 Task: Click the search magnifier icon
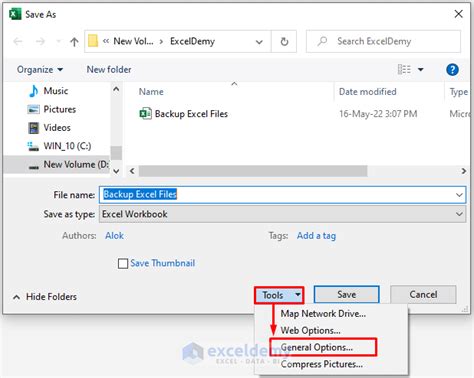coord(322,41)
